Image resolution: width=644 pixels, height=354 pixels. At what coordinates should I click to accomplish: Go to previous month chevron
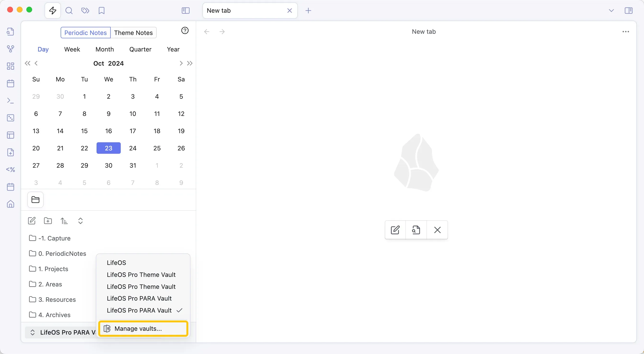pyautogui.click(x=36, y=63)
